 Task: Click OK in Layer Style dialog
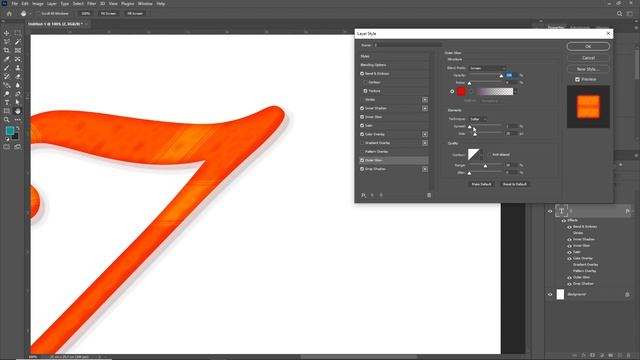588,47
